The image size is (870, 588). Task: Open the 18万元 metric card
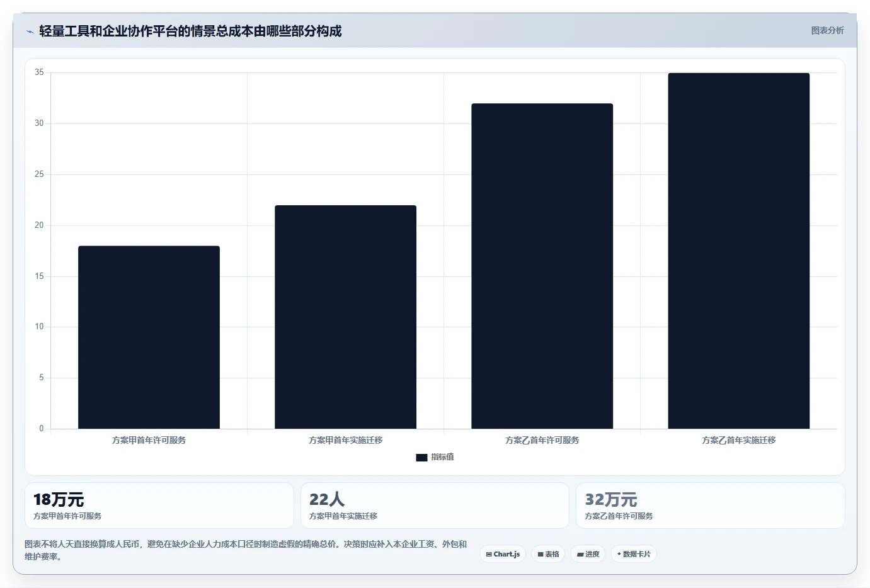tap(159, 506)
